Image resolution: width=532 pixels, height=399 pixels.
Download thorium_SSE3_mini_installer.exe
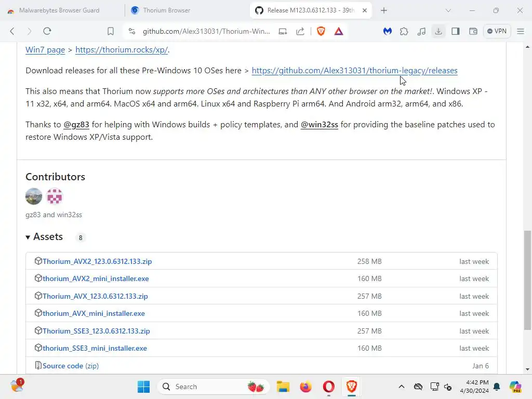click(x=95, y=348)
